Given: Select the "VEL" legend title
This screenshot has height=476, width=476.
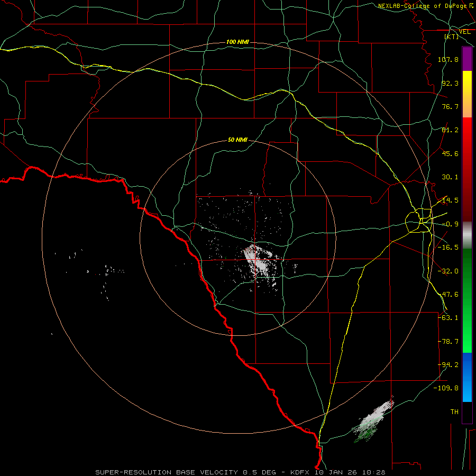Looking at the screenshot, I should (x=464, y=32).
